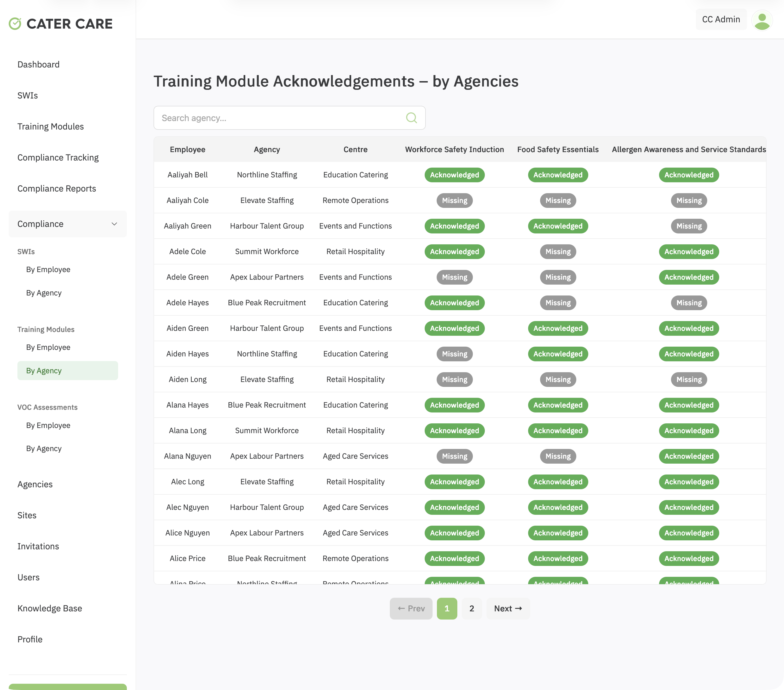Select By Employee under VOC Assessments
This screenshot has width=784, height=690.
tap(48, 426)
